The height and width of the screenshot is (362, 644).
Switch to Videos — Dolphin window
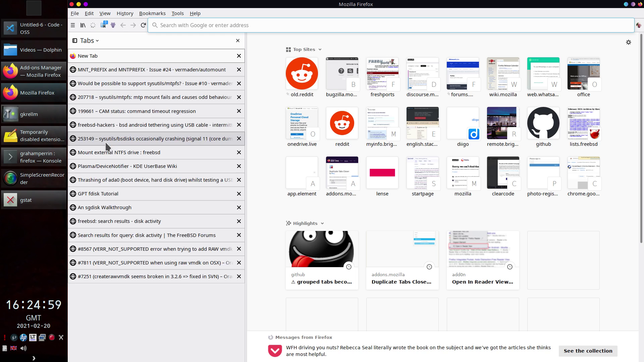pyautogui.click(x=34, y=50)
